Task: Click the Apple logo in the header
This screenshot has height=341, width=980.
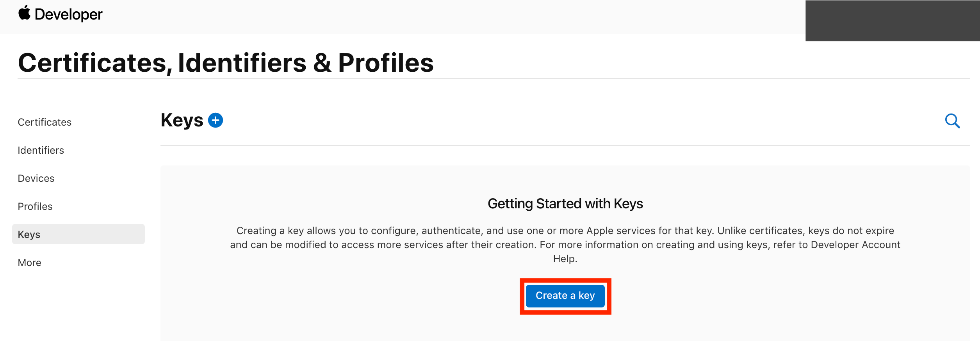Action: pyautogui.click(x=24, y=13)
